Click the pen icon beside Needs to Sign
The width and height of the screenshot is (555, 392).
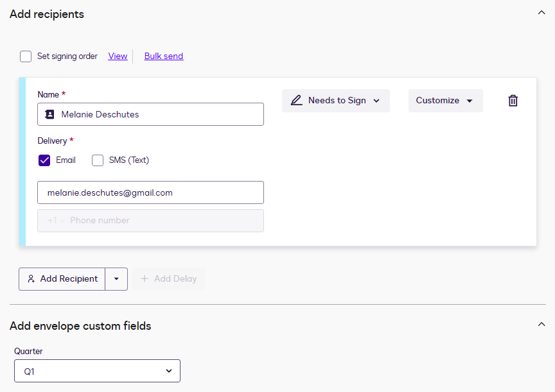coord(296,101)
